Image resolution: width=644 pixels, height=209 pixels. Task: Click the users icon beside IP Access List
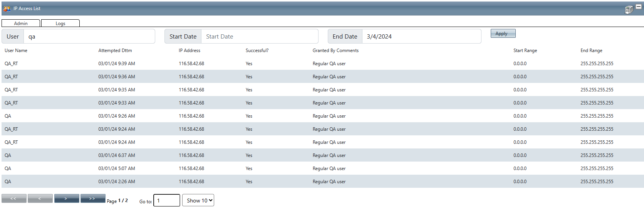(7, 8)
